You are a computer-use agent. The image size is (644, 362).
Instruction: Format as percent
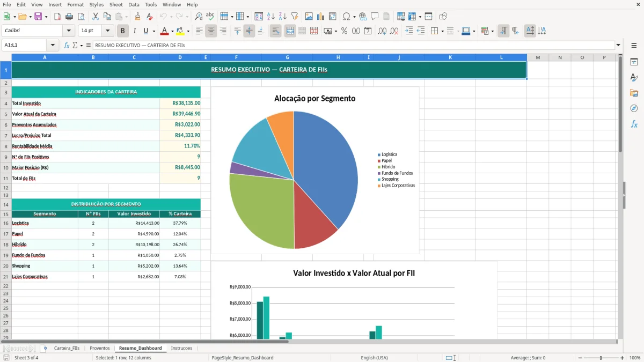pos(344,31)
